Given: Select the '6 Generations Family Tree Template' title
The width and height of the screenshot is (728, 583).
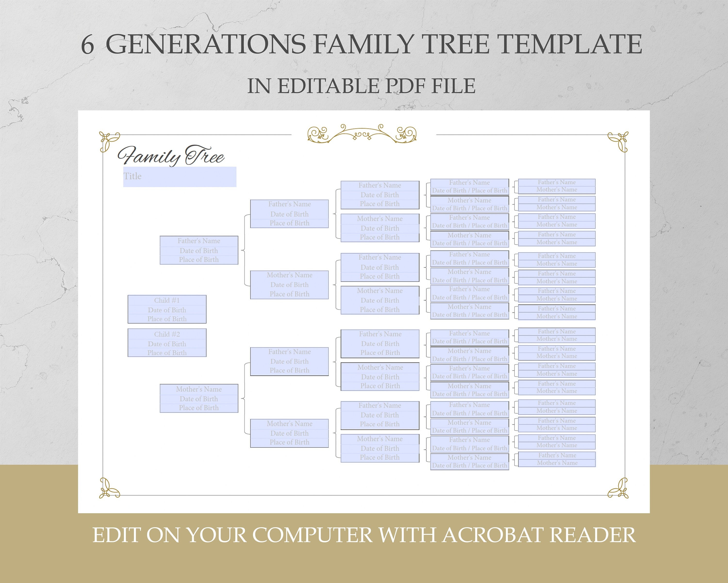Looking at the screenshot, I should (x=364, y=33).
